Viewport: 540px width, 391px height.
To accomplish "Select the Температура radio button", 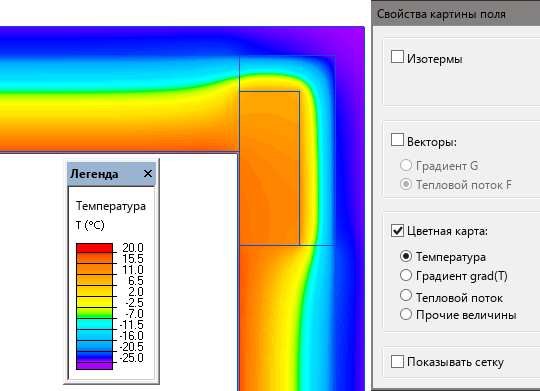I will point(406,256).
